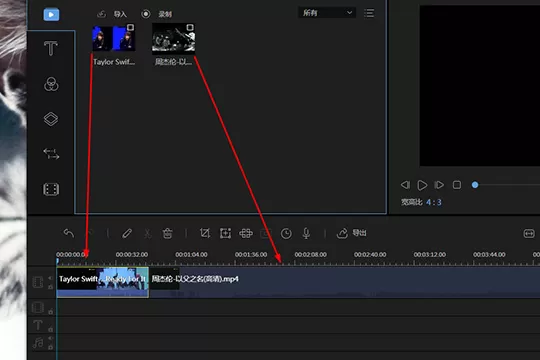Viewport: 540px width, 360px height.
Task: Open the Elements film frame icon
Action: 51,189
